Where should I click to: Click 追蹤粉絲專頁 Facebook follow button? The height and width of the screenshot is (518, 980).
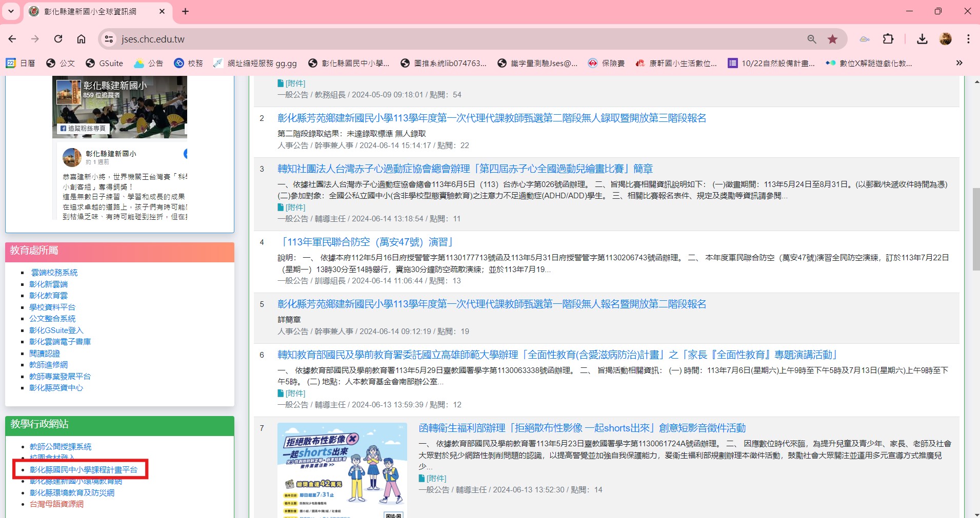(83, 129)
